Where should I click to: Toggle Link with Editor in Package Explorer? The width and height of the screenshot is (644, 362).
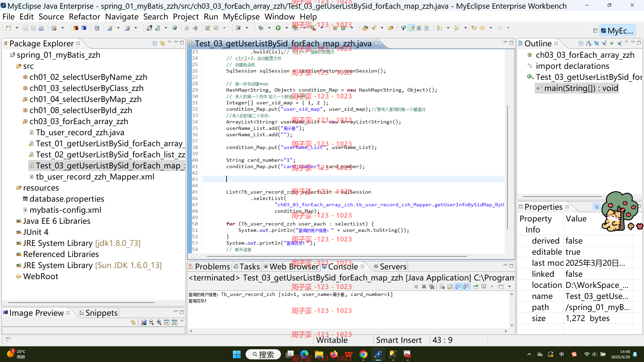(162, 43)
